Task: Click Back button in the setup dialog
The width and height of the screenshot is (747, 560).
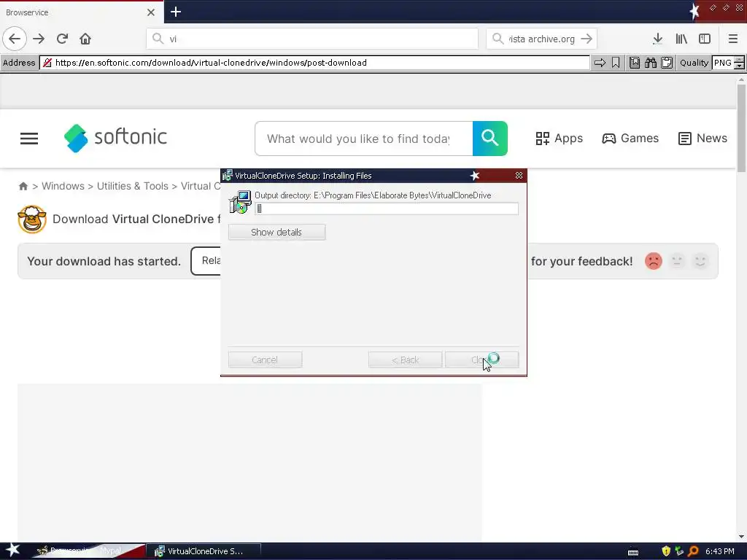Action: coord(405,359)
